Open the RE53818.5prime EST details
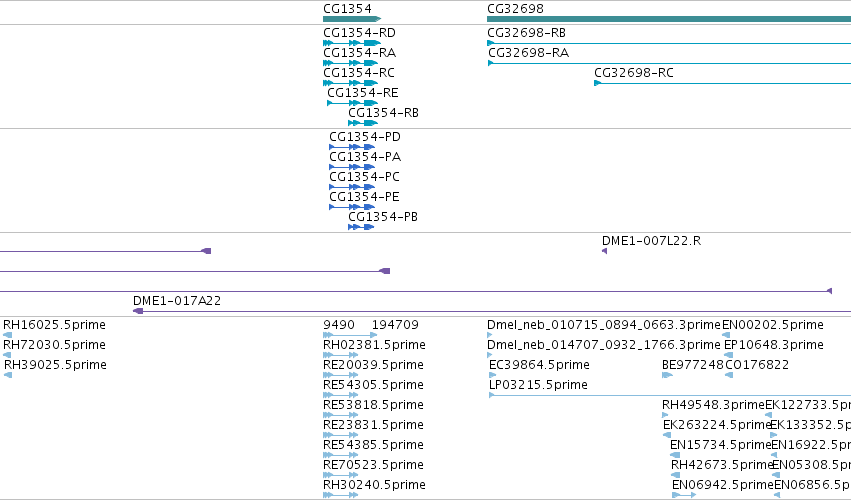 [x=340, y=415]
